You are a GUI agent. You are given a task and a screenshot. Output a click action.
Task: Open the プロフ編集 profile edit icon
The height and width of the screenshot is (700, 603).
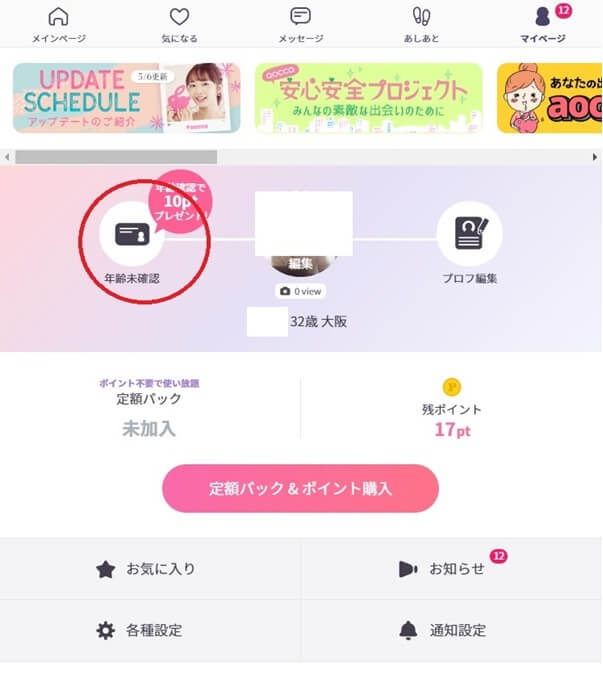(x=470, y=234)
